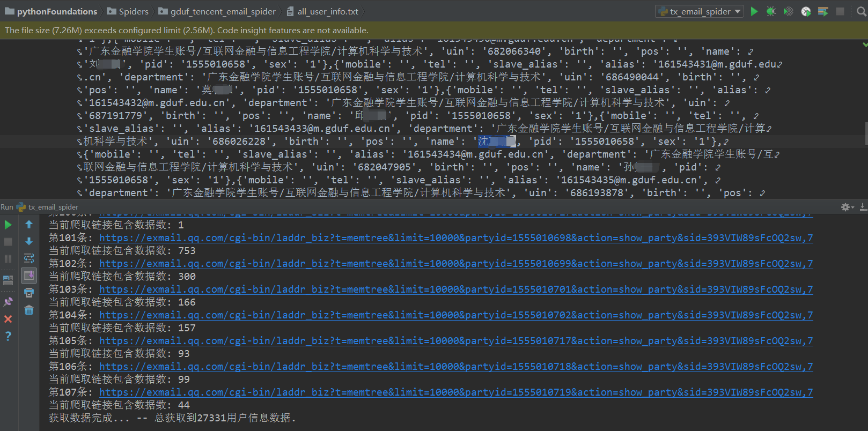Open the tx_email_spider run configuration dropdown

coord(700,11)
